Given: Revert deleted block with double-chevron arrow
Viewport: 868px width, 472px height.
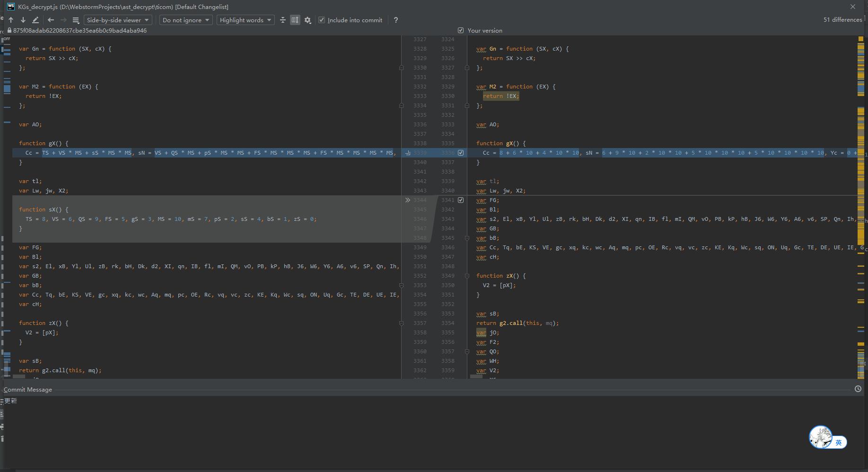Looking at the screenshot, I should click(408, 200).
